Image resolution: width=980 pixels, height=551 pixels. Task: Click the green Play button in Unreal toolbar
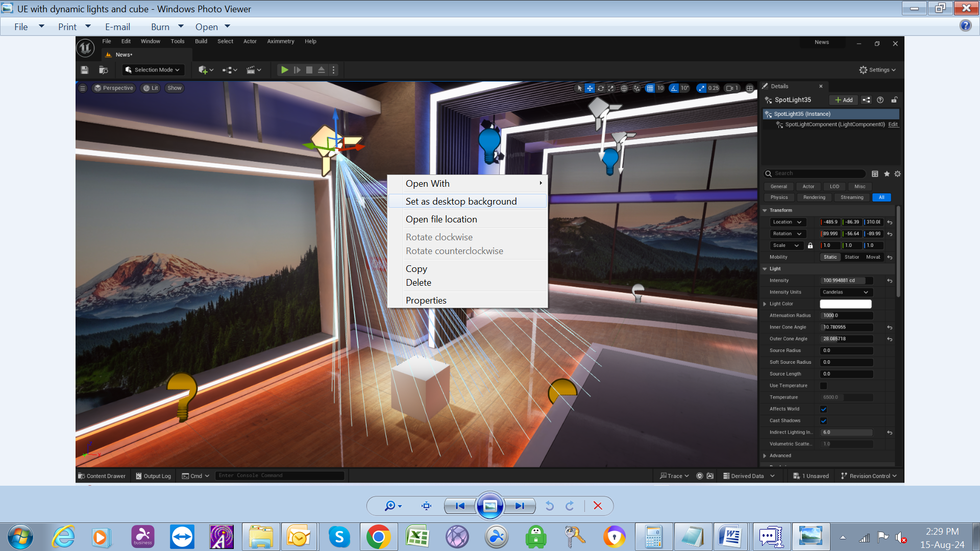pyautogui.click(x=284, y=70)
